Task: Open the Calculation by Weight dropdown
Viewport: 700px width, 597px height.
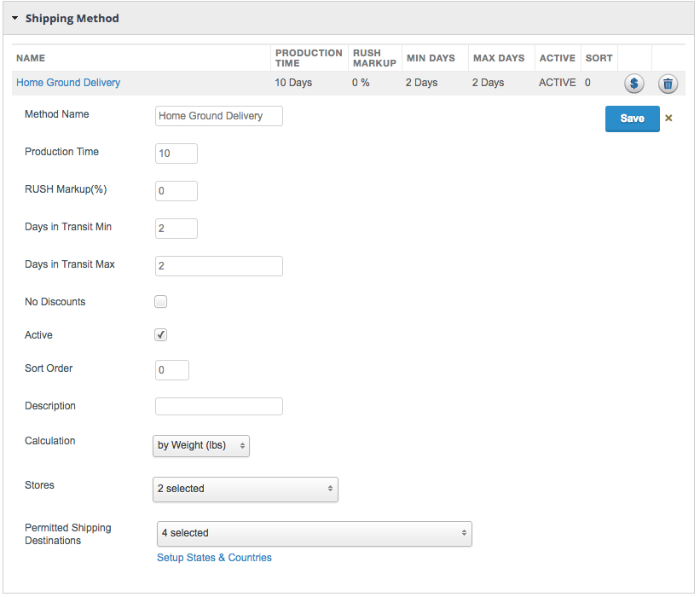Action: point(201,445)
